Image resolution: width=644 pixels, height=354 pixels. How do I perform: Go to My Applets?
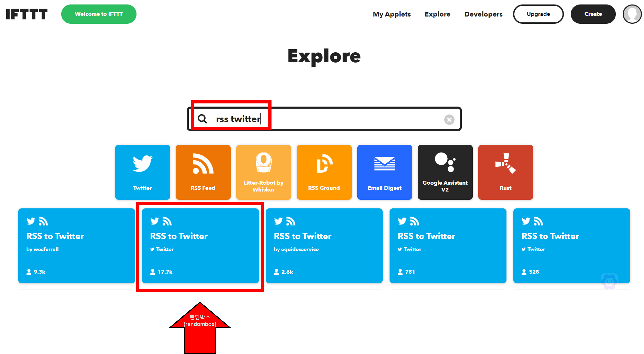[x=392, y=14]
